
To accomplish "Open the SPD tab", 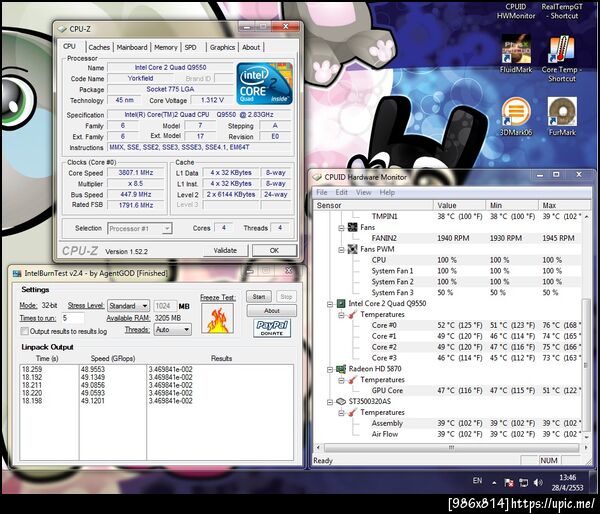I will [x=191, y=47].
